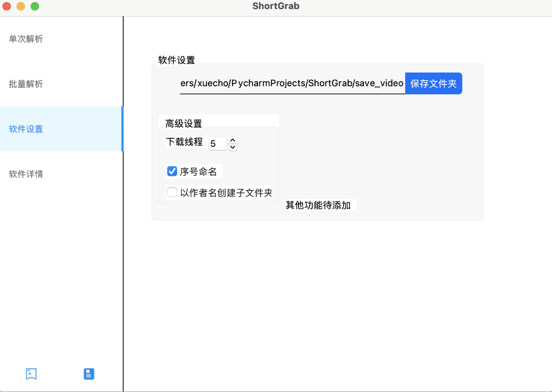
Task: Enable 以作者名创建子文件夹 checkbox
Action: tap(172, 192)
